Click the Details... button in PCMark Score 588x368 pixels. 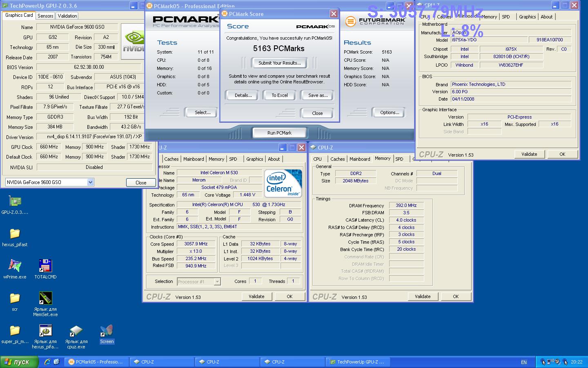pos(243,95)
